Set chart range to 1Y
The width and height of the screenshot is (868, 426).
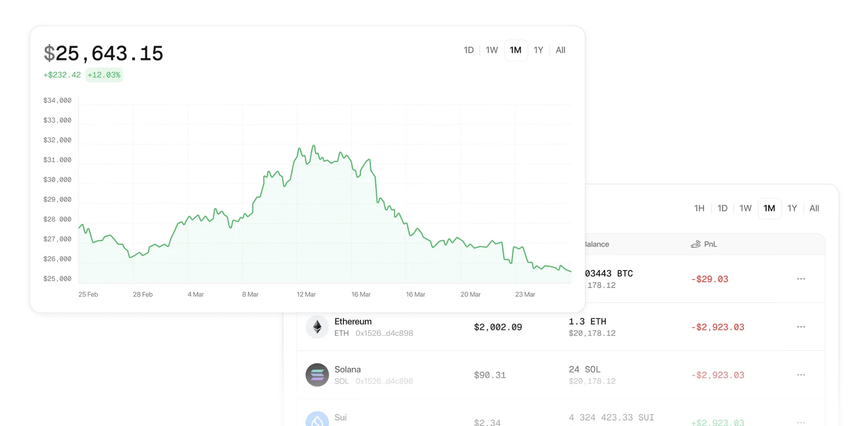point(538,50)
